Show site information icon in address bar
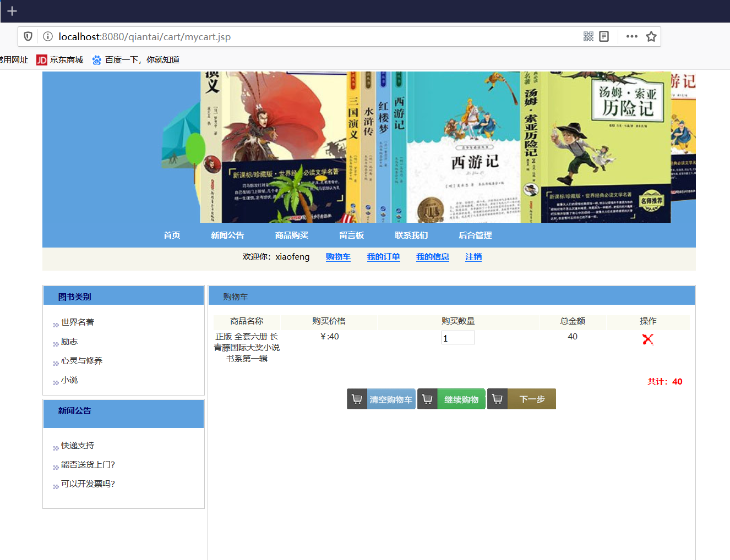This screenshot has height=560, width=730. pyautogui.click(x=48, y=36)
